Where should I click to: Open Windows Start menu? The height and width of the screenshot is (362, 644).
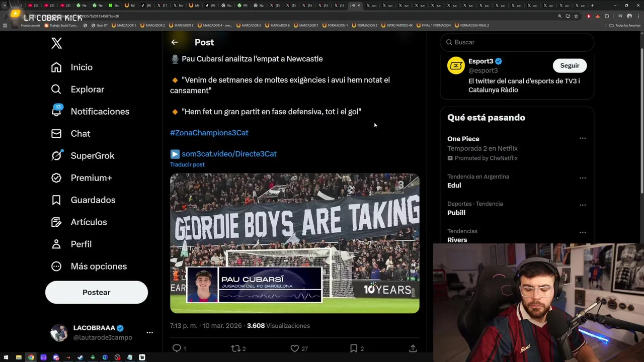coord(6,357)
